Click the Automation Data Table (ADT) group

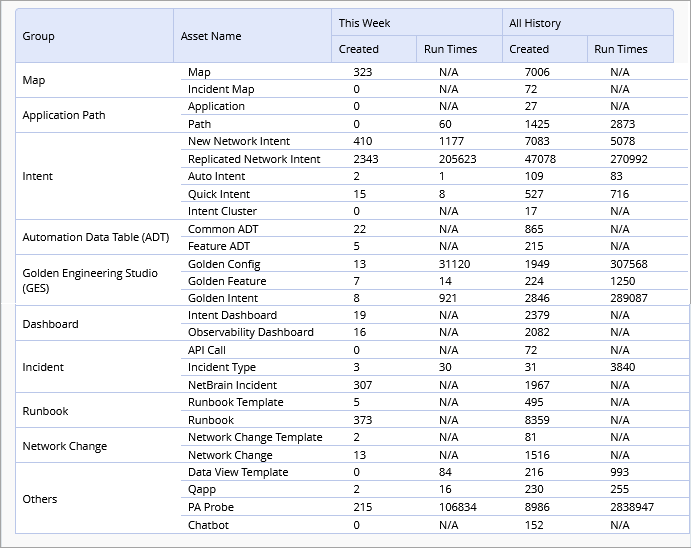95,237
